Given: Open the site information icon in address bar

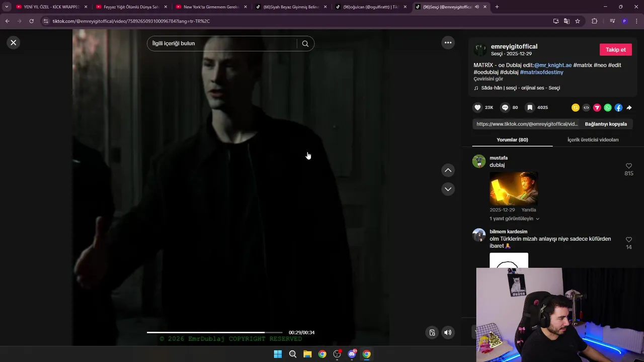Looking at the screenshot, I should pos(46,21).
